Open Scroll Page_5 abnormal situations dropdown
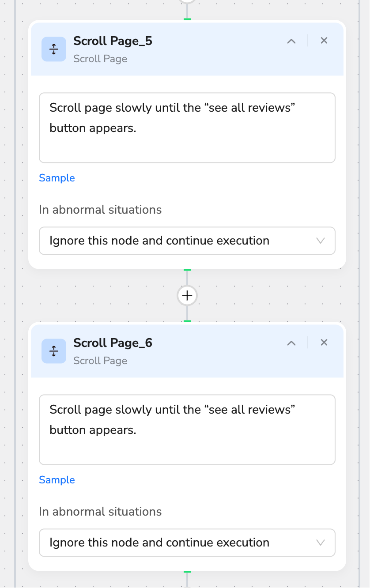Image resolution: width=370 pixels, height=588 pixels. point(187,241)
